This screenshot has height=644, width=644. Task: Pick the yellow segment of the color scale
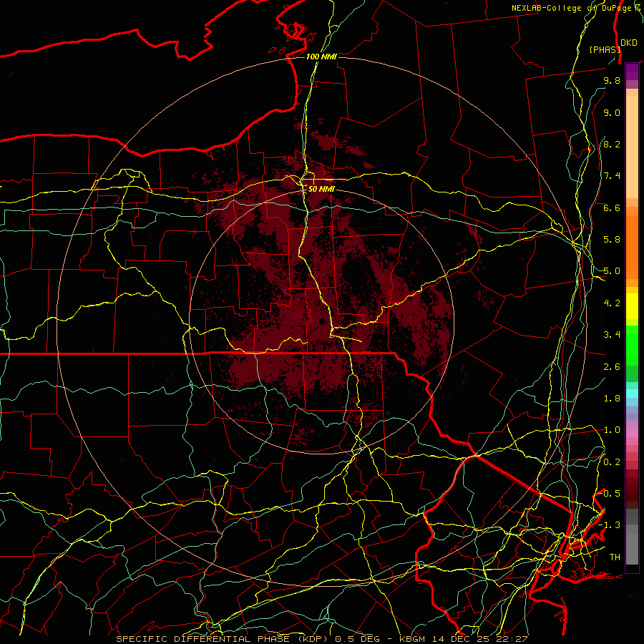(632, 306)
